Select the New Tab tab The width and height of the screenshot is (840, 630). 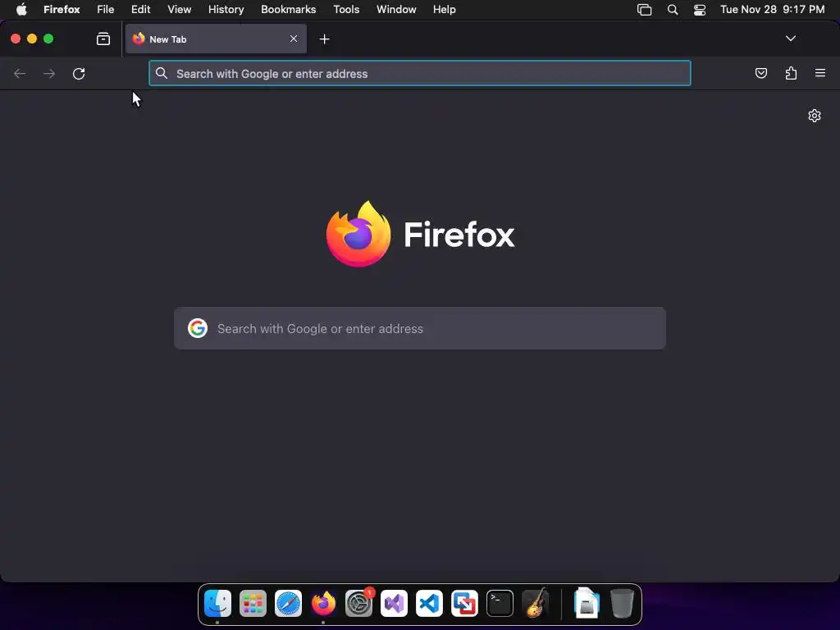pyautogui.click(x=216, y=39)
